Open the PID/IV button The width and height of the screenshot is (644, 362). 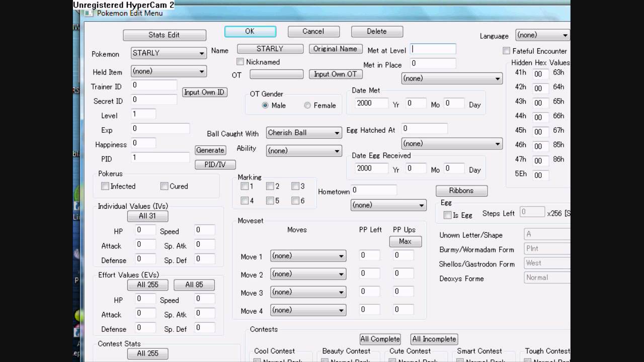(215, 164)
